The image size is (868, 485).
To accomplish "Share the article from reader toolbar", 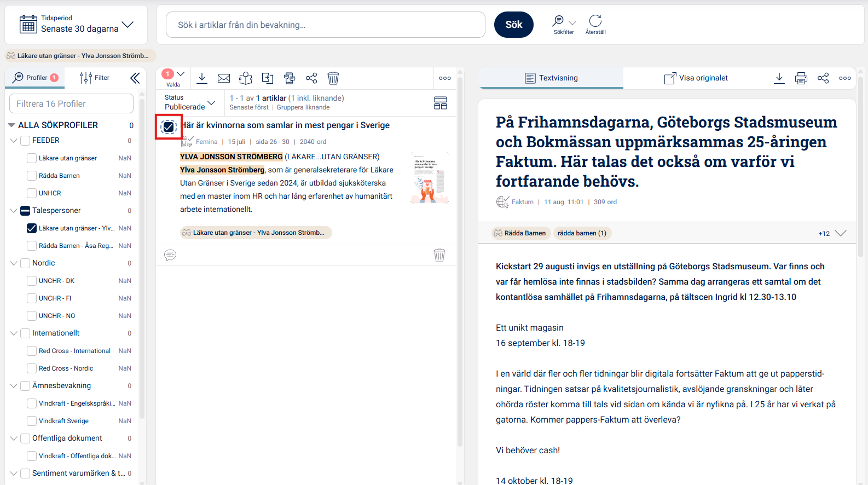I will tap(823, 78).
